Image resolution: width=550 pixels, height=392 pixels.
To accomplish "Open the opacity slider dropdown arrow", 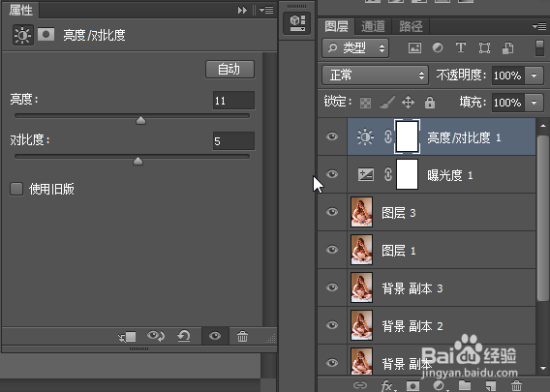I will coord(535,75).
